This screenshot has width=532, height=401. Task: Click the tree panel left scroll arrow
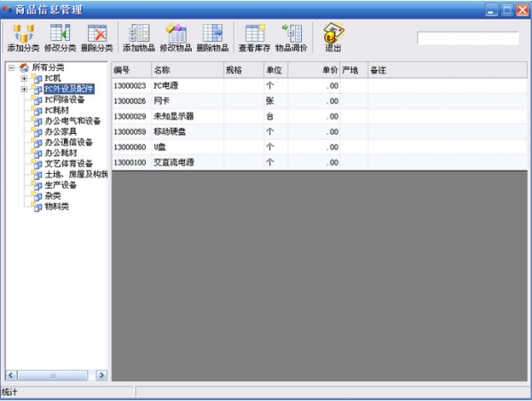[12, 375]
